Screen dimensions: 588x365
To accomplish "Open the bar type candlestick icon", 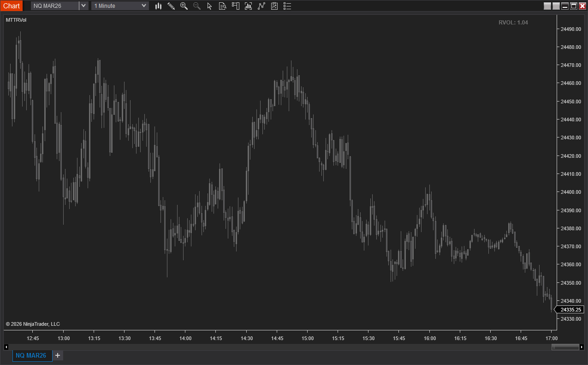I will pos(158,6).
